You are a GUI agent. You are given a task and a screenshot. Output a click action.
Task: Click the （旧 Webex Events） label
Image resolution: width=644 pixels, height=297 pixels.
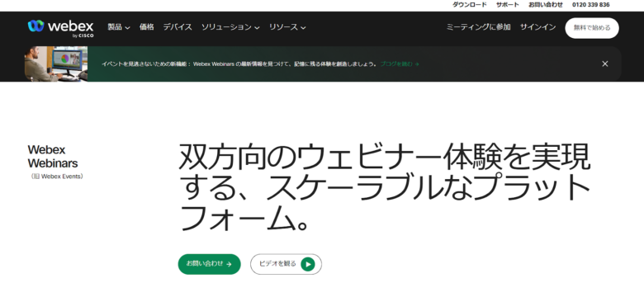pyautogui.click(x=57, y=177)
